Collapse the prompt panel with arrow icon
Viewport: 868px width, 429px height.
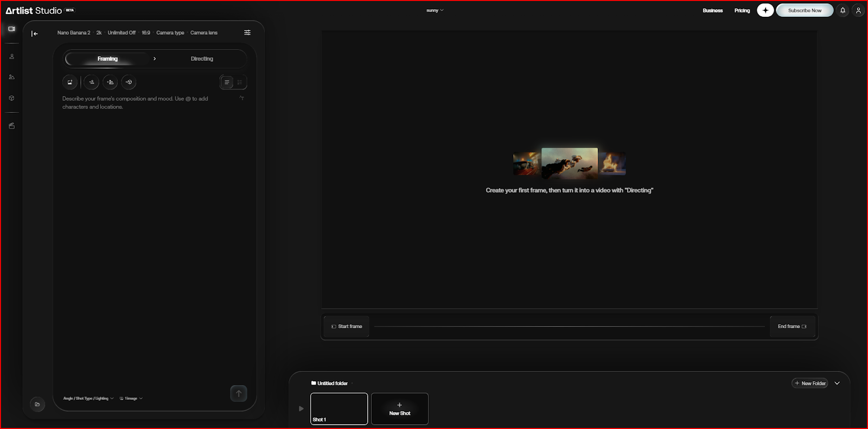35,34
